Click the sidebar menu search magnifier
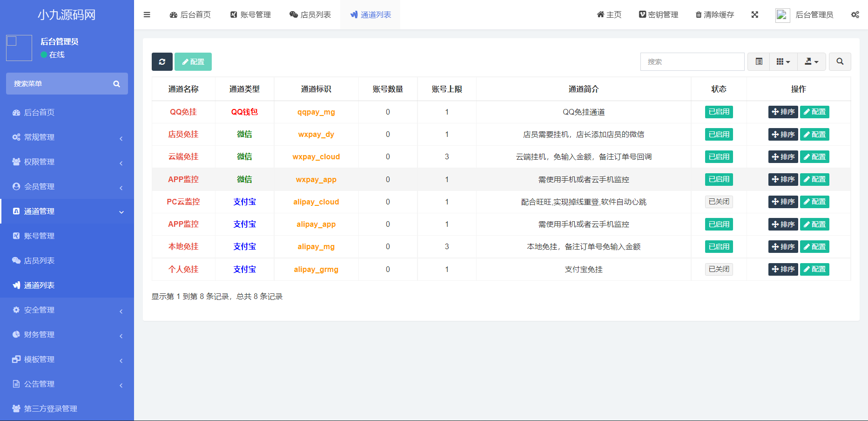The height and width of the screenshot is (421, 868). (x=116, y=84)
